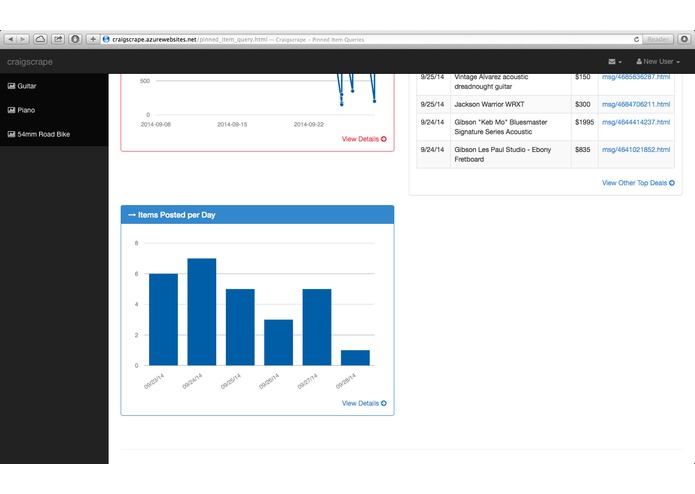The height and width of the screenshot is (494, 695).
Task: Go forward with the browser forward arrow
Action: (23, 39)
